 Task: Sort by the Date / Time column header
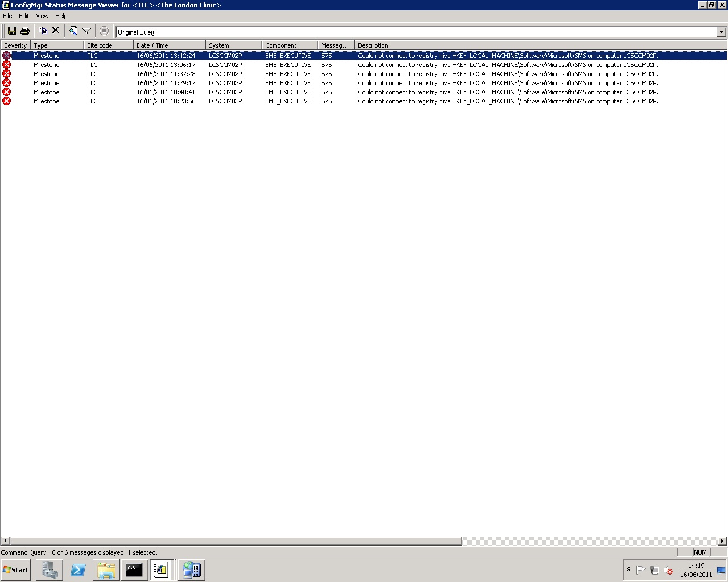point(168,45)
